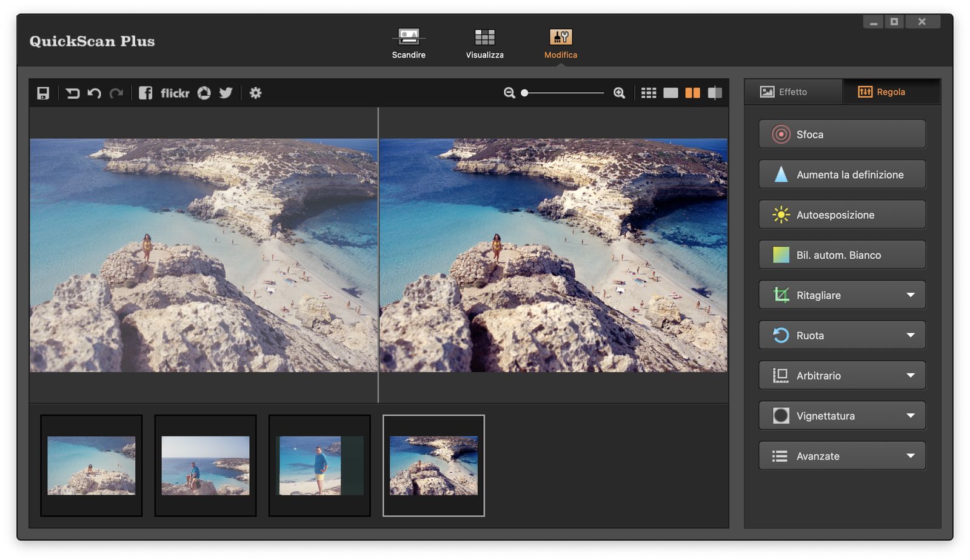Click the zoom out magnifier icon
Image resolution: width=970 pixels, height=560 pixels.
[509, 93]
